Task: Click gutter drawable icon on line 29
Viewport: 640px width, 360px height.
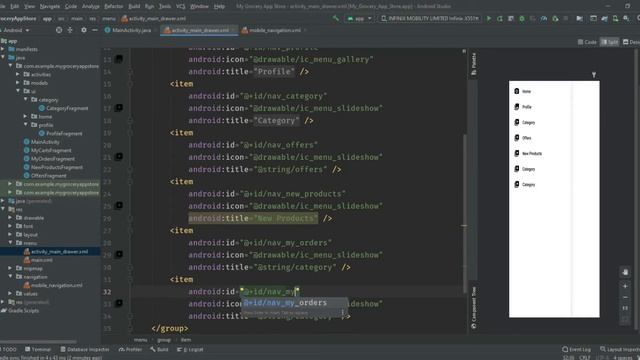Action: tap(119, 254)
